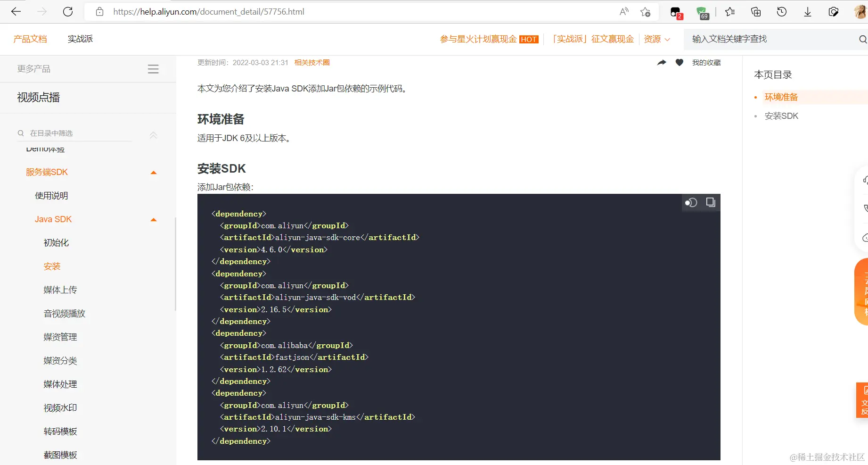Image resolution: width=868 pixels, height=465 pixels.
Task: Copy the code snippet using the copy icon
Action: click(710, 202)
